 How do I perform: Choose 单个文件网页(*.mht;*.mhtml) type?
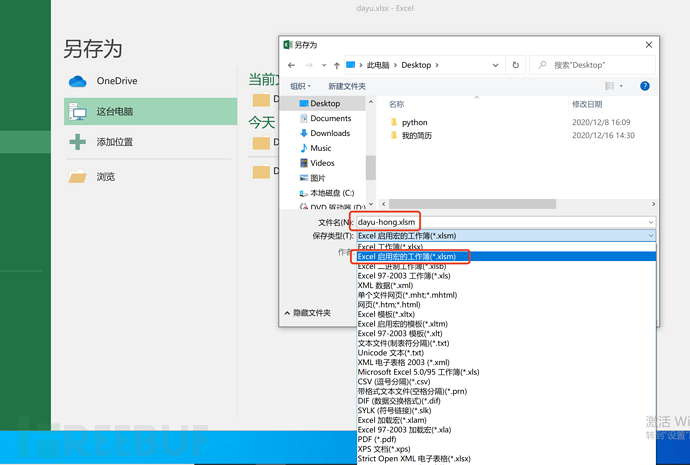(506, 295)
